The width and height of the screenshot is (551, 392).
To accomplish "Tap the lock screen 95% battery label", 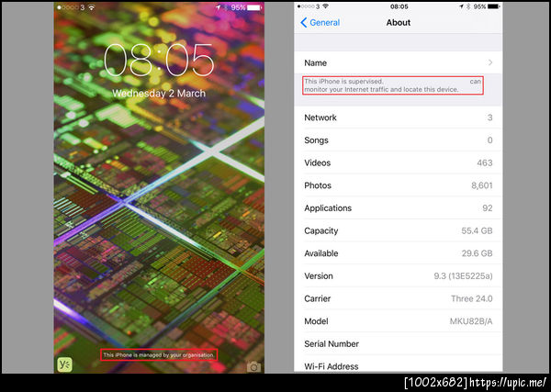I will (x=238, y=7).
